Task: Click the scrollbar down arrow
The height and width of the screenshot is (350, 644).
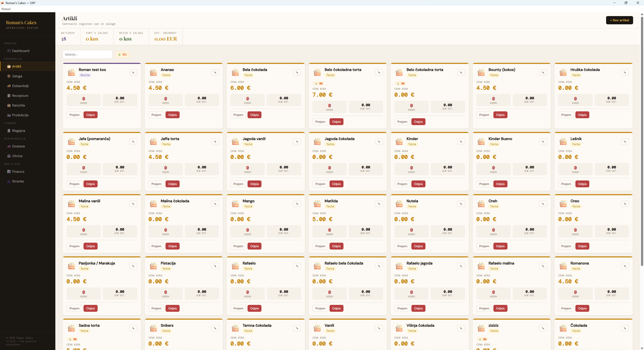Action: [642, 348]
